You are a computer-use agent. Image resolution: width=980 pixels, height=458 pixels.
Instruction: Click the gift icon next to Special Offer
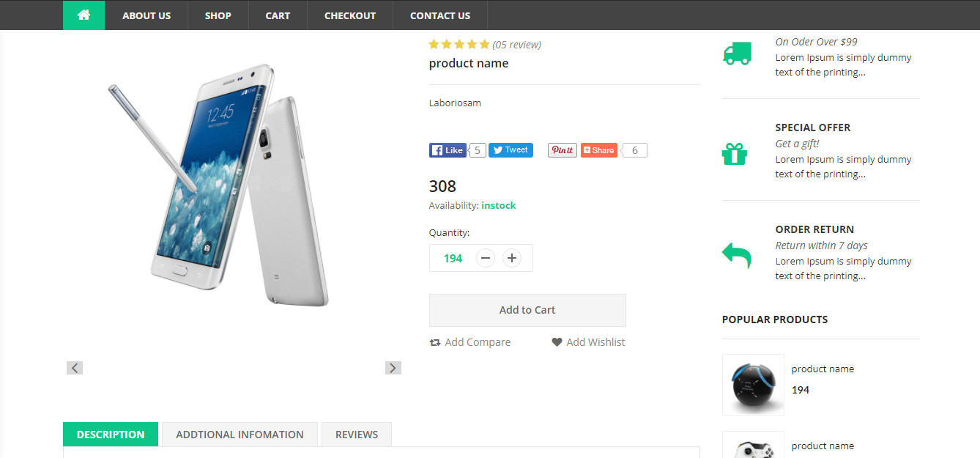point(735,154)
